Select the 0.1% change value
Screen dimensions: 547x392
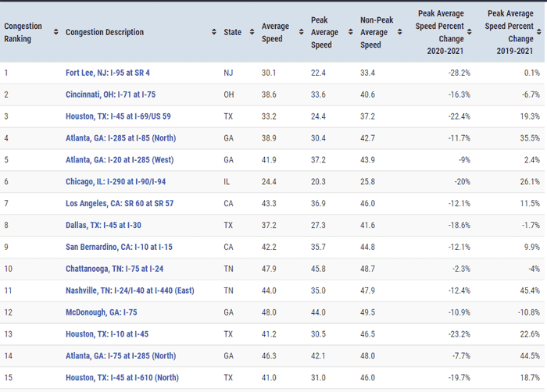532,73
